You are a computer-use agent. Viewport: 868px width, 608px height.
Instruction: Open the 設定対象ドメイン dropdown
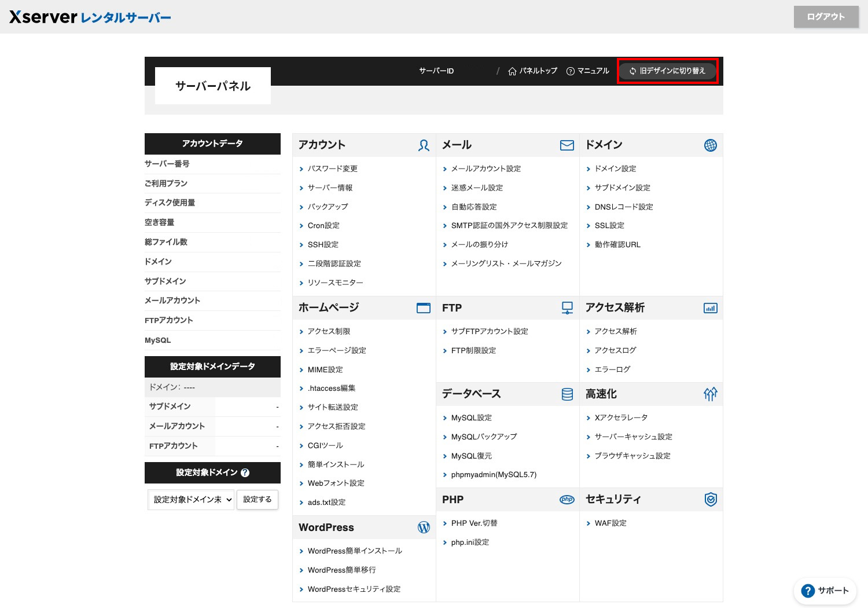191,500
